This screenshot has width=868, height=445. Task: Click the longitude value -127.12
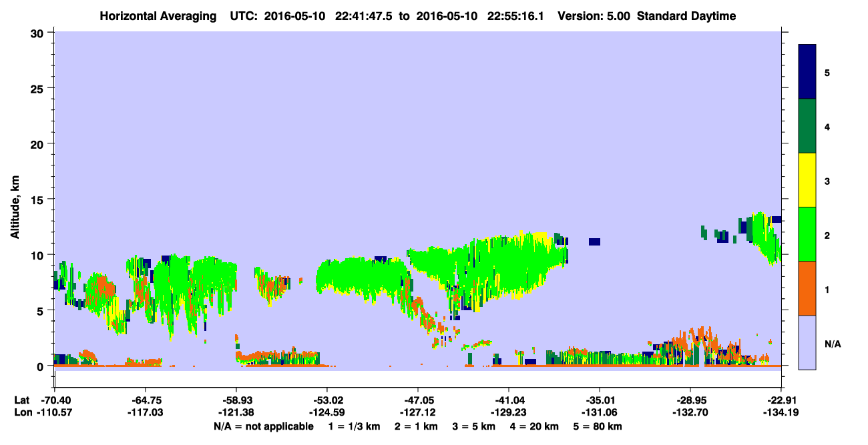point(418,413)
